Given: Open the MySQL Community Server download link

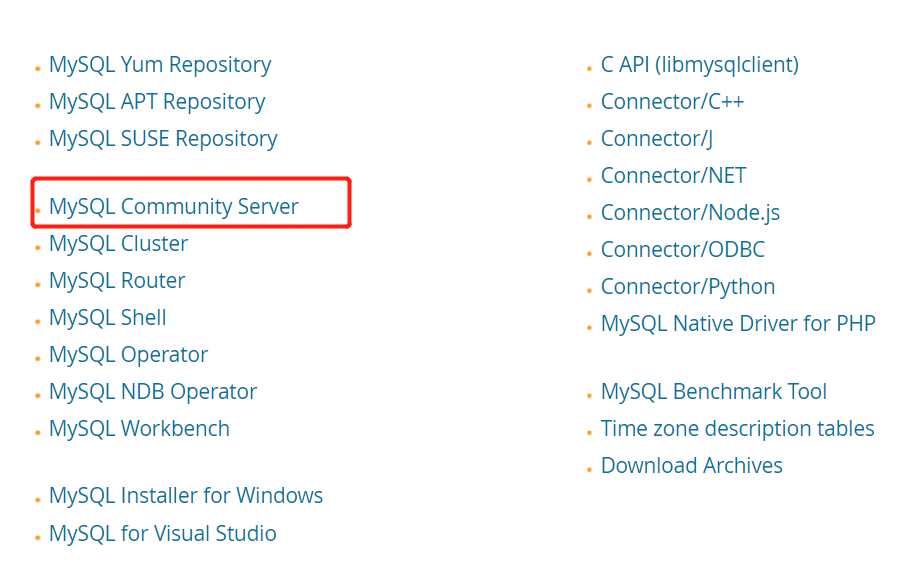Looking at the screenshot, I should (x=174, y=207).
